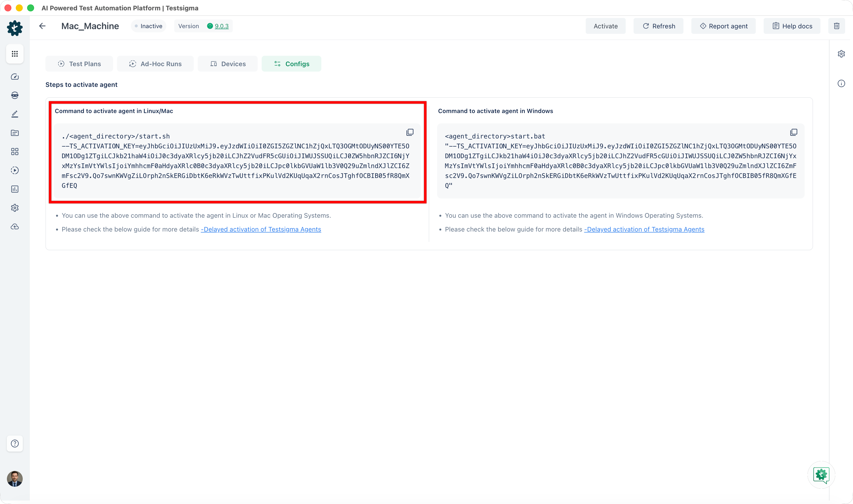Open Help docs
The height and width of the screenshot is (504, 853).
tap(792, 26)
